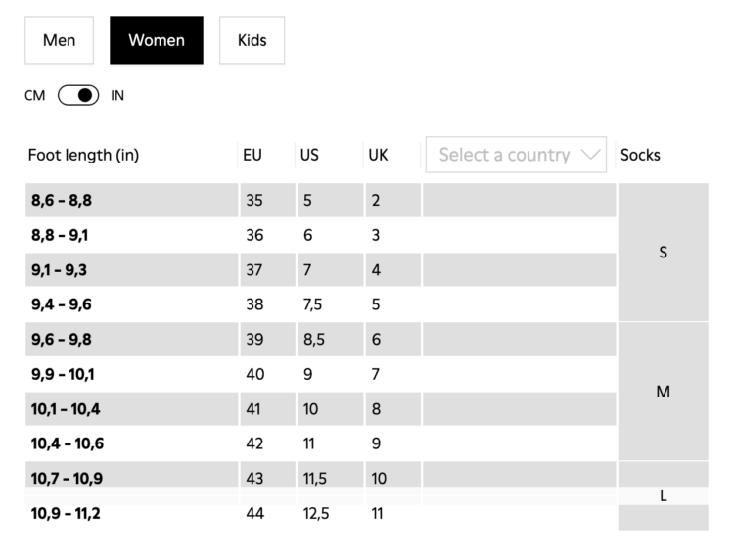Toggle the CM/IN unit switch
This screenshot has width=734, height=560.
point(78,95)
